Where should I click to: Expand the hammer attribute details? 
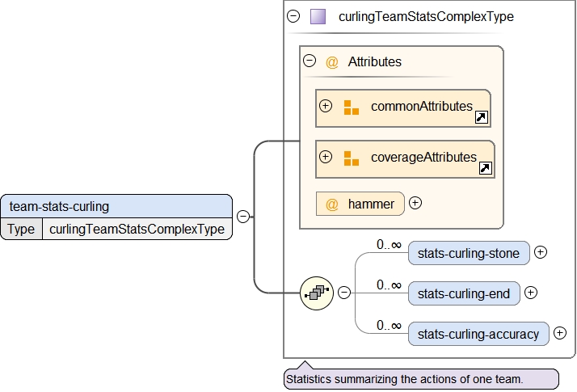(x=415, y=203)
